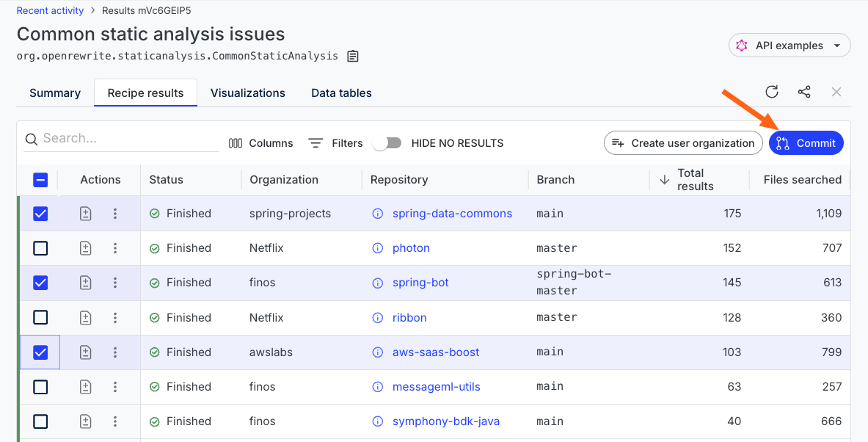Open the symphony-bdk-java repository link
868x442 pixels.
click(x=446, y=421)
